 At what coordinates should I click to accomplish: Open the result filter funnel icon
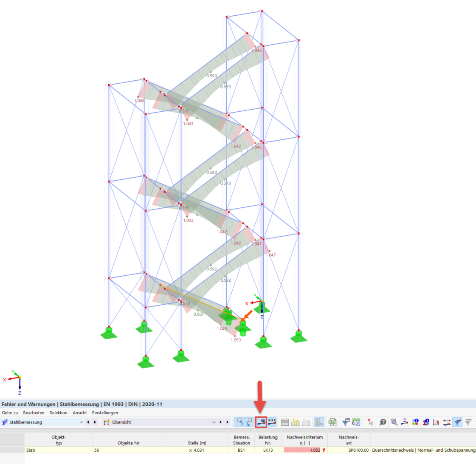[x=346, y=422]
